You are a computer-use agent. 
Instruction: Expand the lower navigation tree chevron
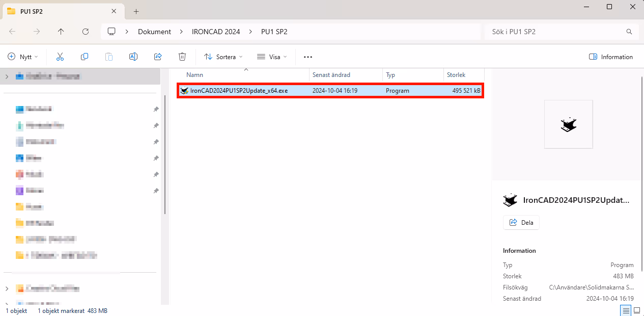coord(7,288)
